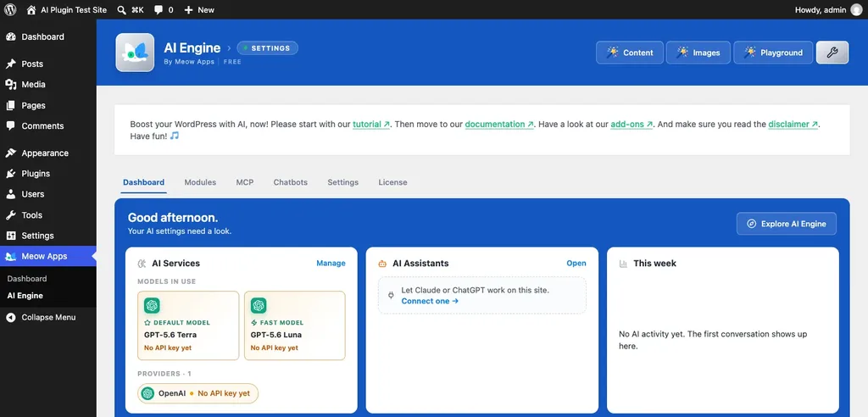Click the OpenAI provider chip
Screen dimensions: 868x417
point(198,393)
